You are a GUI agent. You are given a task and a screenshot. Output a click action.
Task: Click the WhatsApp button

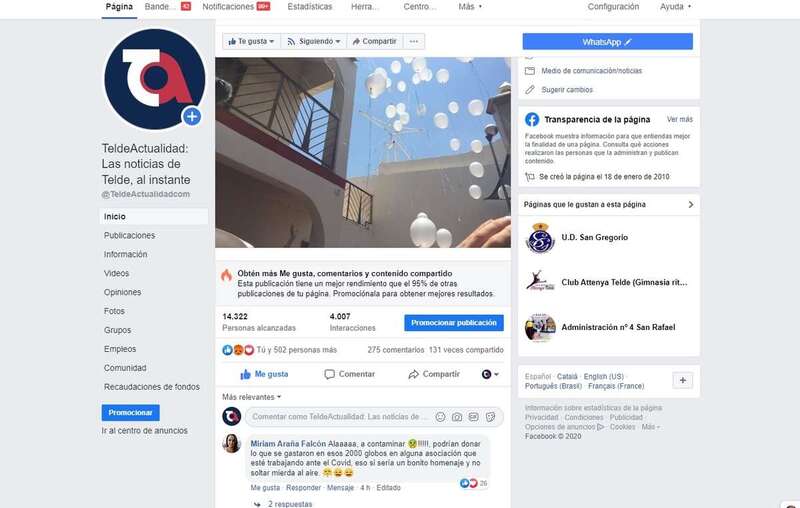(x=608, y=42)
